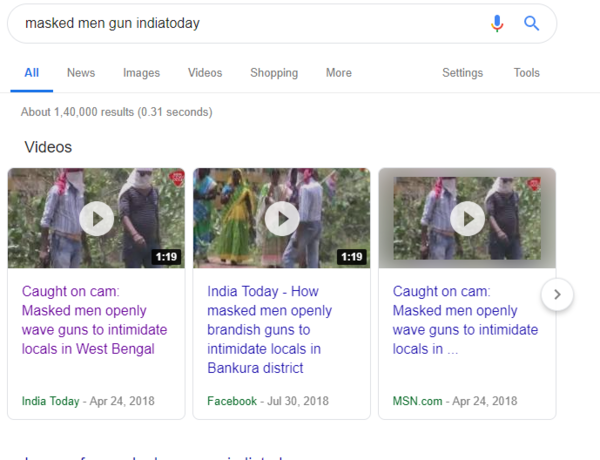600x460 pixels.
Task: Show next videos with carousel arrow
Action: [557, 294]
